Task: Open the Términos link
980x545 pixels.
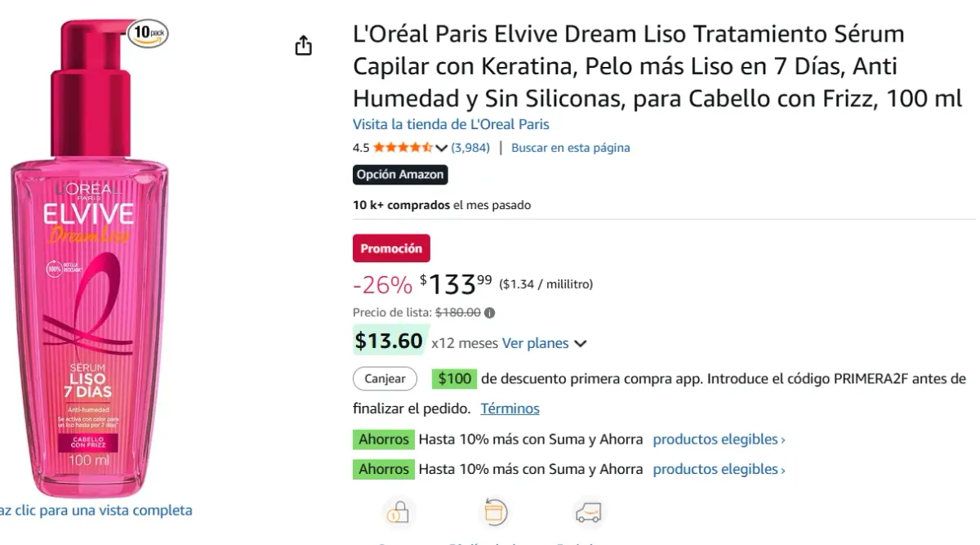Action: (x=510, y=408)
